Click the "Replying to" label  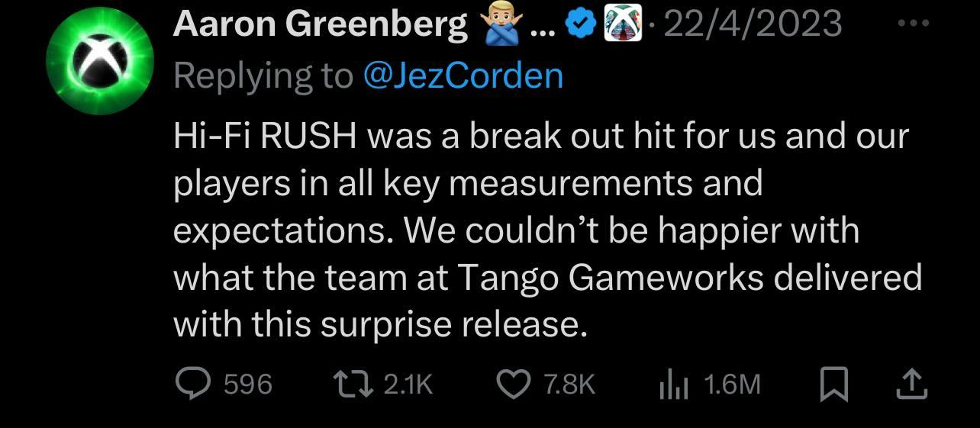(x=263, y=75)
